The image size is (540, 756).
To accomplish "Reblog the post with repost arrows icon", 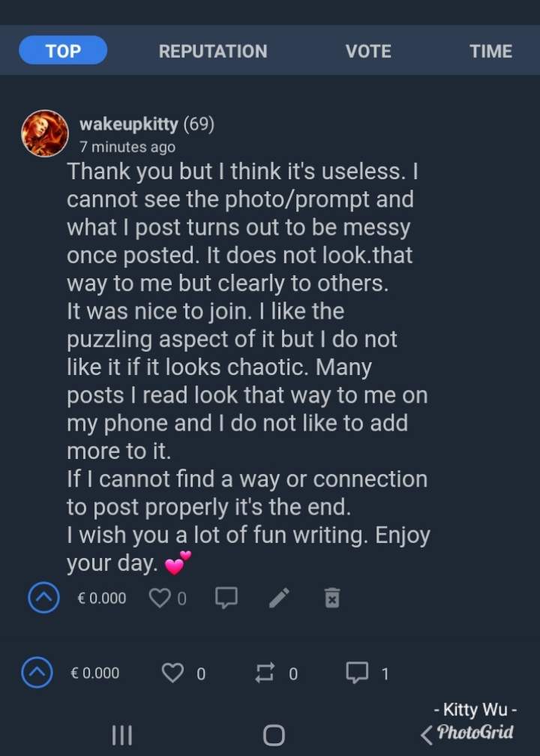I will click(x=265, y=673).
